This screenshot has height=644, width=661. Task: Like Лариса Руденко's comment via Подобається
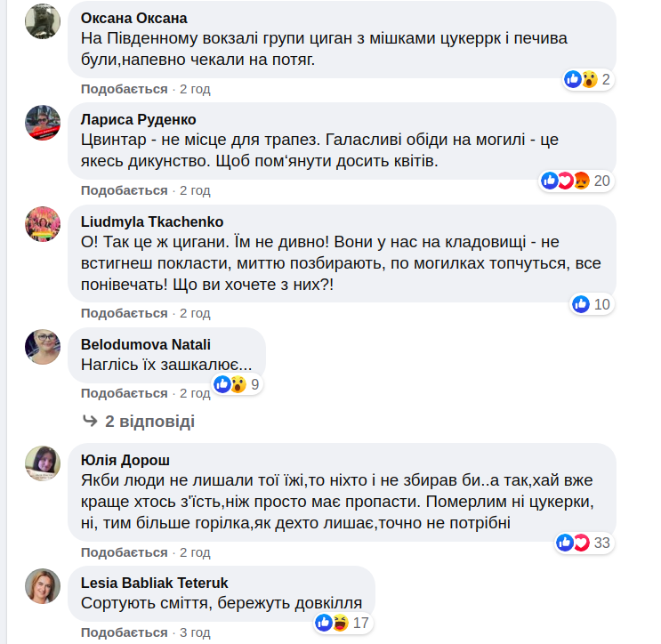tap(125, 190)
